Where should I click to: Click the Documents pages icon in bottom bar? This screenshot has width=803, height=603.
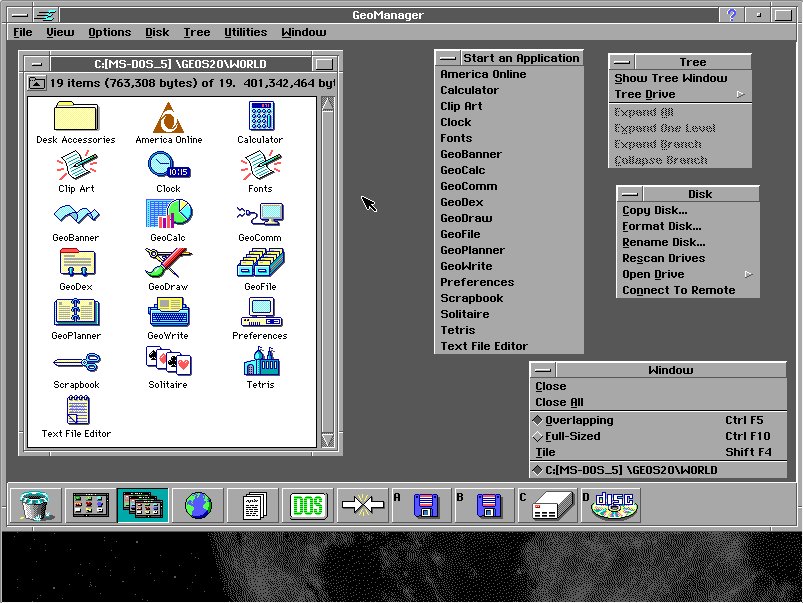click(x=253, y=505)
